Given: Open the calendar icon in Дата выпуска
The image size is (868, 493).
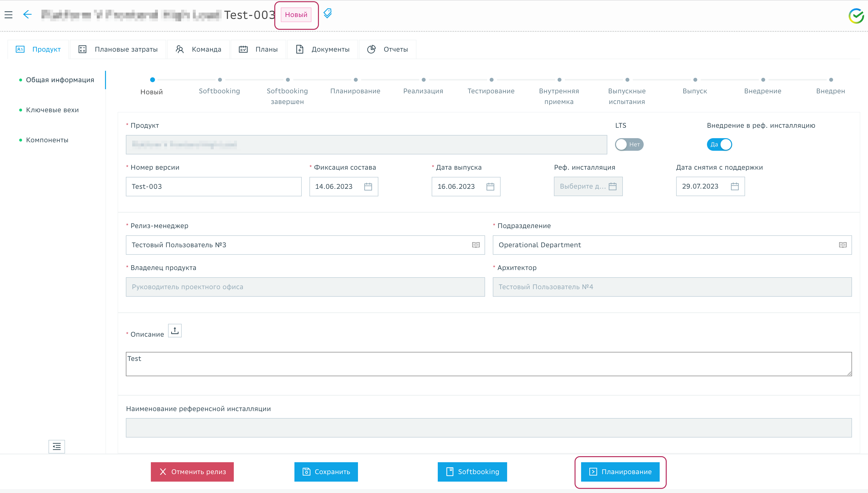Looking at the screenshot, I should 490,187.
